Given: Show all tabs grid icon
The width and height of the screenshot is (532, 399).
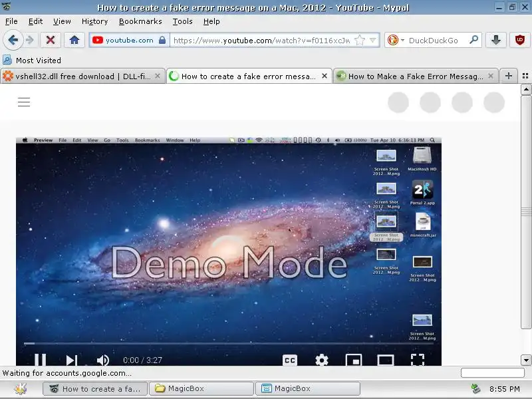Looking at the screenshot, I should pos(525,76).
